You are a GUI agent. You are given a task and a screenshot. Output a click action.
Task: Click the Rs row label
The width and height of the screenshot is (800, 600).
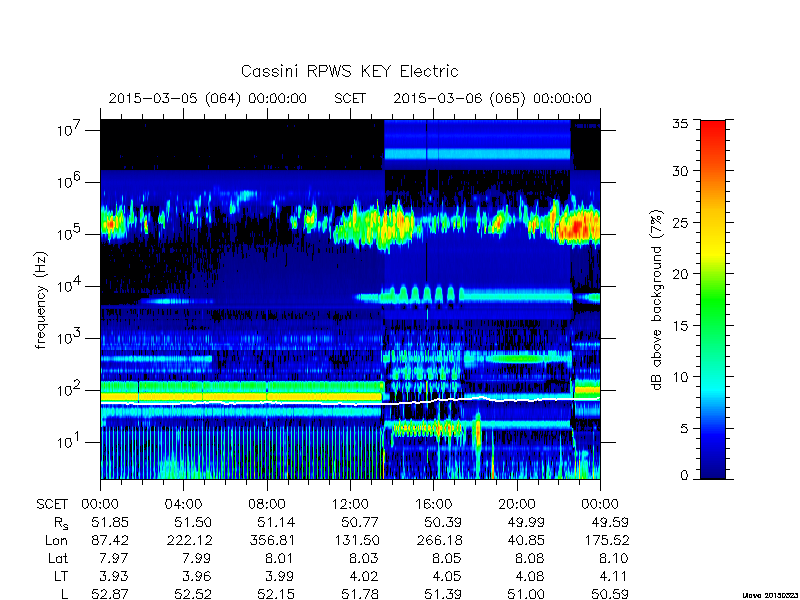pos(61,523)
